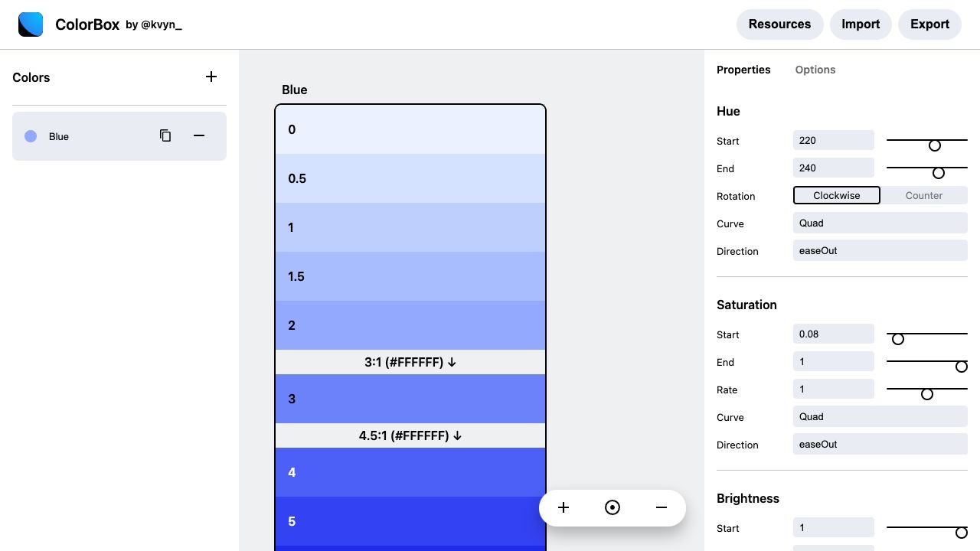Switch to the Options tab
This screenshot has height=551, width=980.
click(815, 70)
